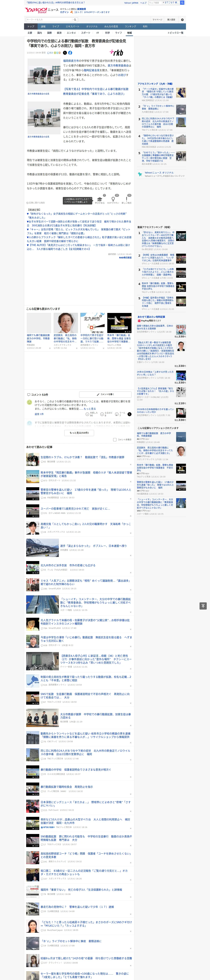
Task: Open the ヘルプ link in the top bar
Action: pos(143,3)
